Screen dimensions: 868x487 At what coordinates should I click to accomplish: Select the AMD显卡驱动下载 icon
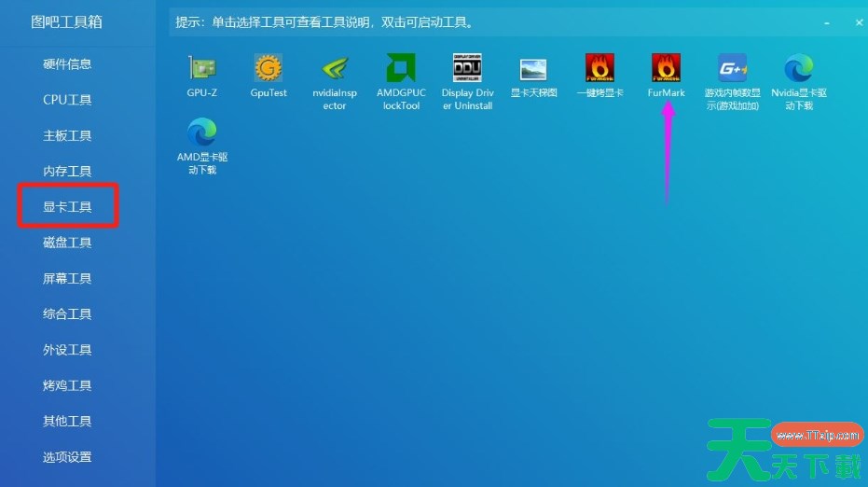(202, 132)
